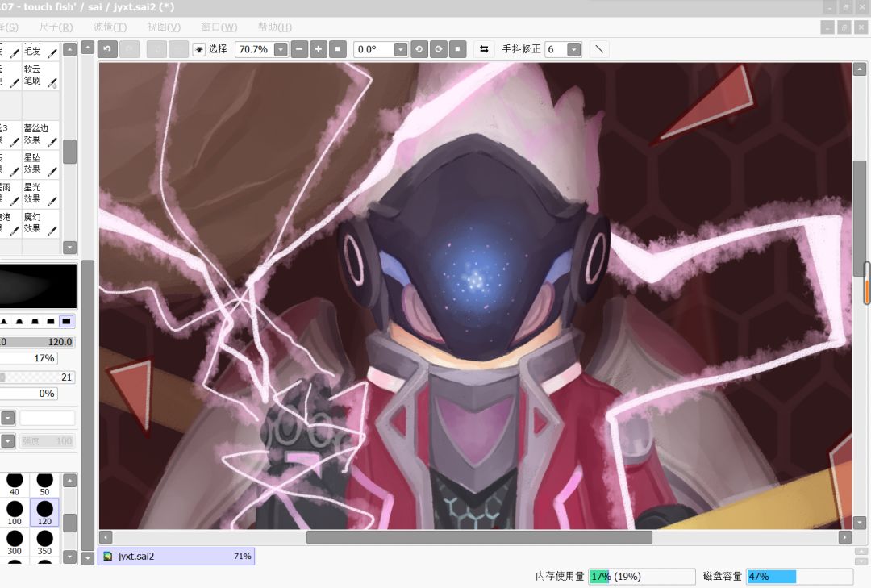Select the 星光效果 brush preset
Screen dimensions: 871x588
click(40, 193)
